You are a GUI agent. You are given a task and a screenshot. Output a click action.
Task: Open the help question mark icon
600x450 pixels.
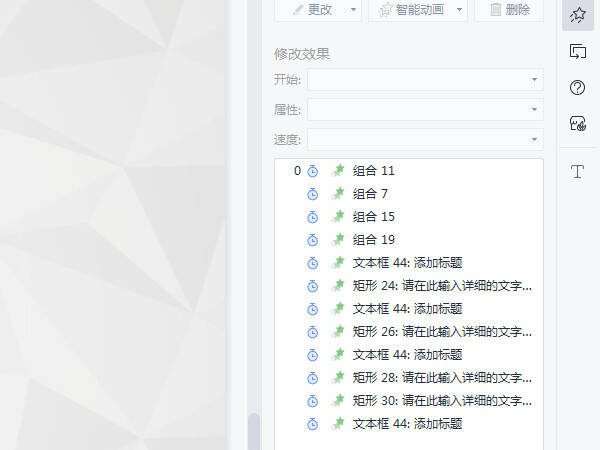[577, 88]
